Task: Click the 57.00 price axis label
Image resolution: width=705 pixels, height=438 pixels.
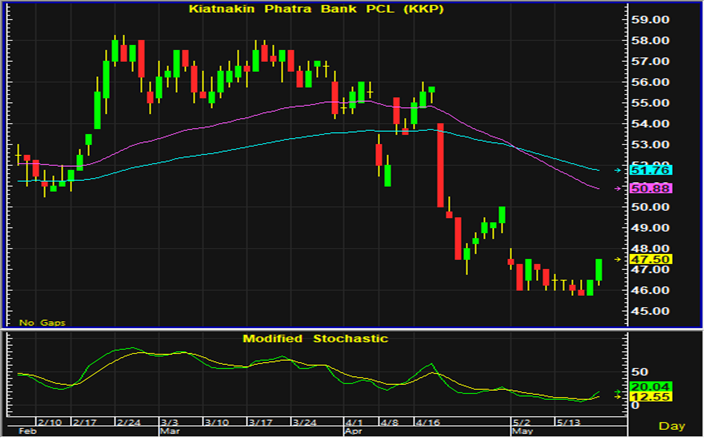Action: [x=650, y=61]
